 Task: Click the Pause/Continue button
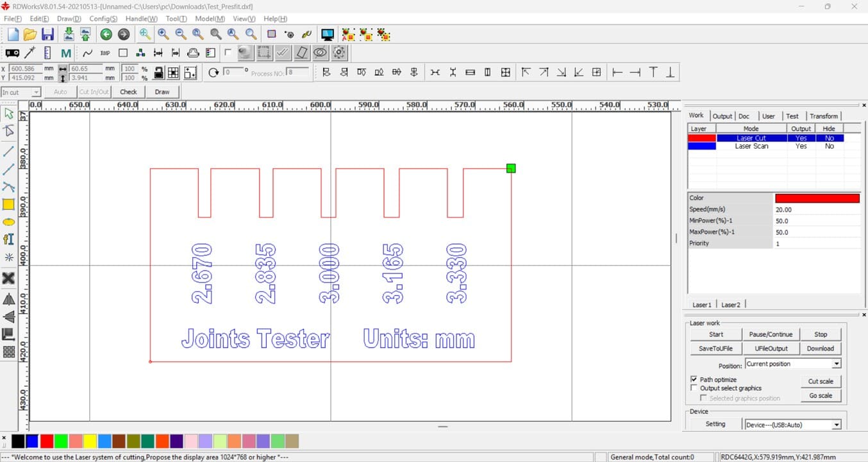771,334
